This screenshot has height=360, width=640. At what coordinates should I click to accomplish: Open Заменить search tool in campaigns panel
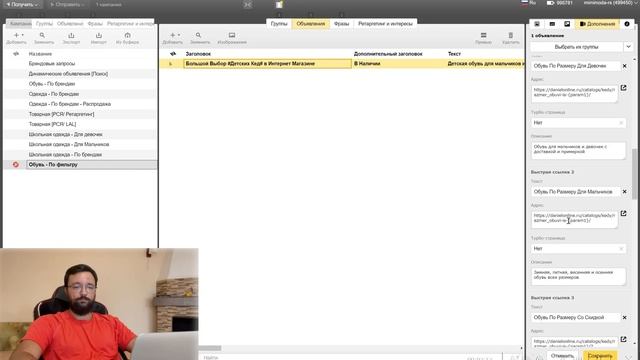(42, 36)
